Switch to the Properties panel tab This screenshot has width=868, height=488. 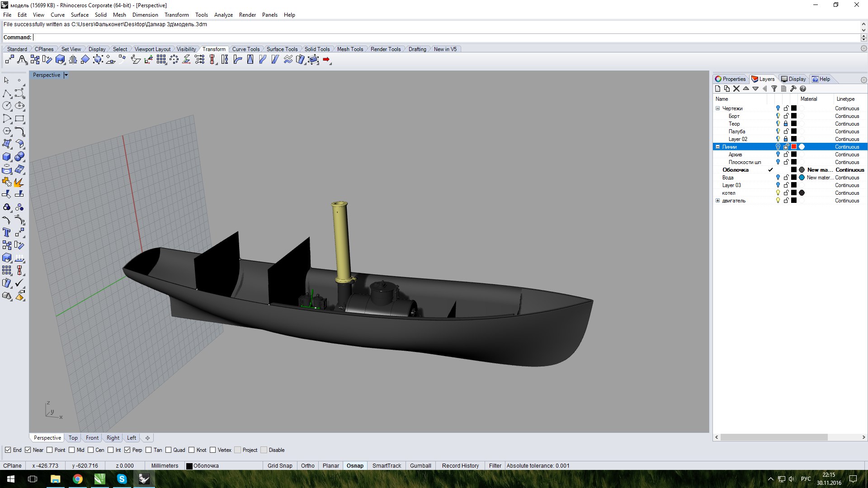[x=731, y=79]
